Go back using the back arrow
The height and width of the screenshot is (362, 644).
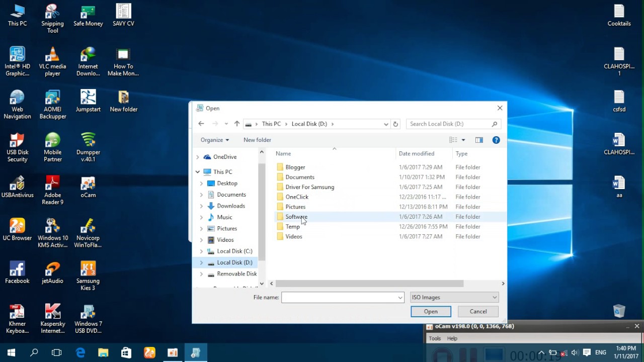(x=201, y=124)
